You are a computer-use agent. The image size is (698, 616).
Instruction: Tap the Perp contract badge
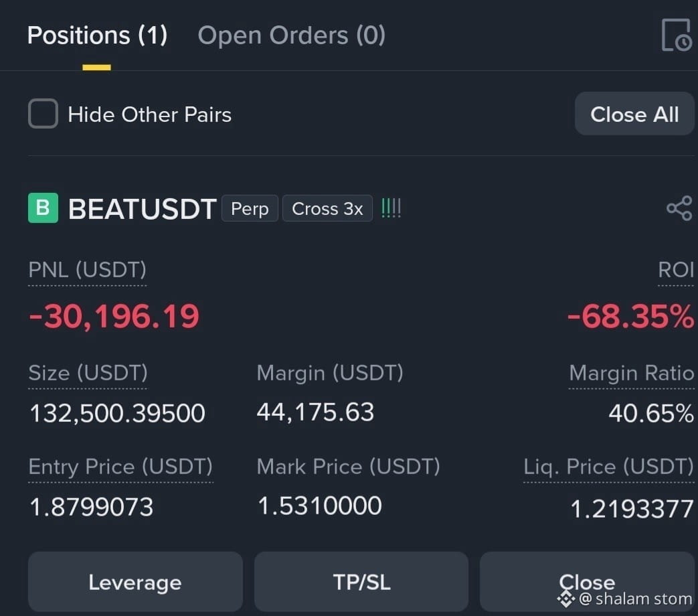pos(250,208)
